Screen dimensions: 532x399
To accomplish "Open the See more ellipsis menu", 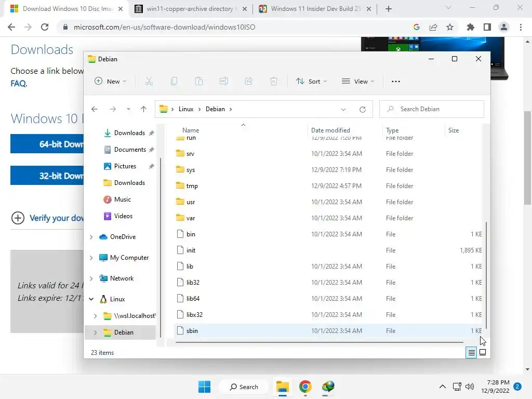I will click(395, 82).
